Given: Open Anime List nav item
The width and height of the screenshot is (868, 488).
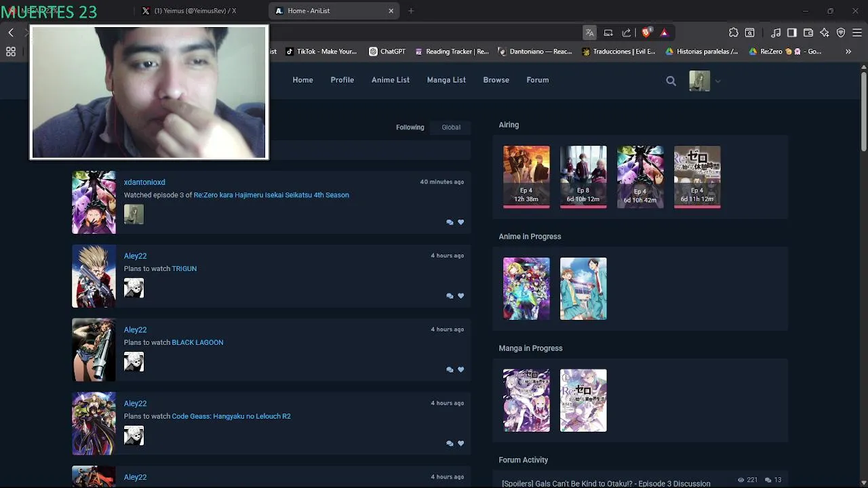Looking at the screenshot, I should point(391,80).
